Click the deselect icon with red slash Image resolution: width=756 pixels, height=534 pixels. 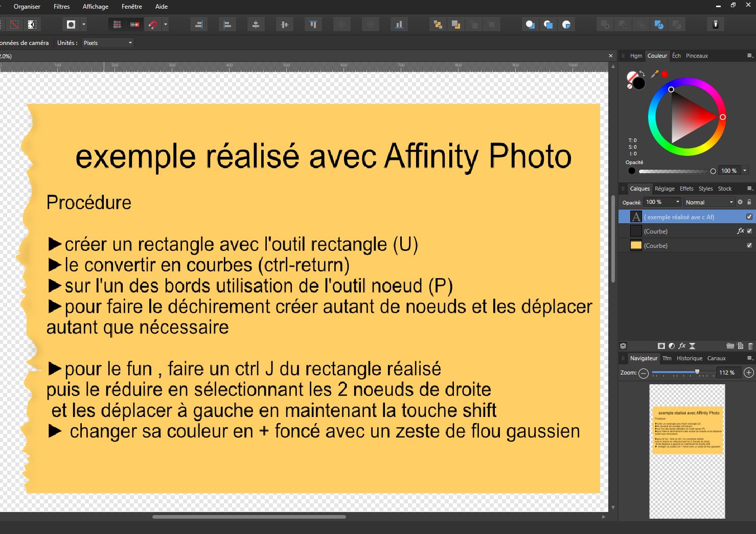(x=14, y=25)
